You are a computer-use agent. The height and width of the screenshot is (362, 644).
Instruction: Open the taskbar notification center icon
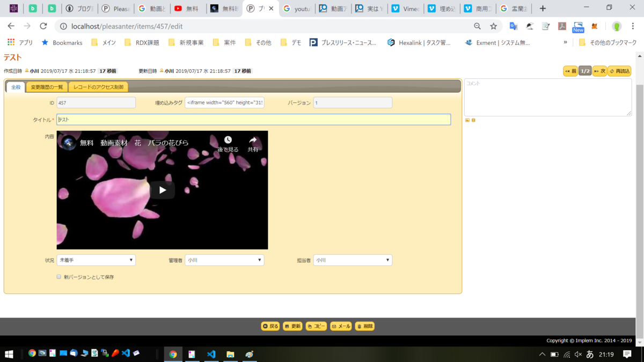(627, 354)
